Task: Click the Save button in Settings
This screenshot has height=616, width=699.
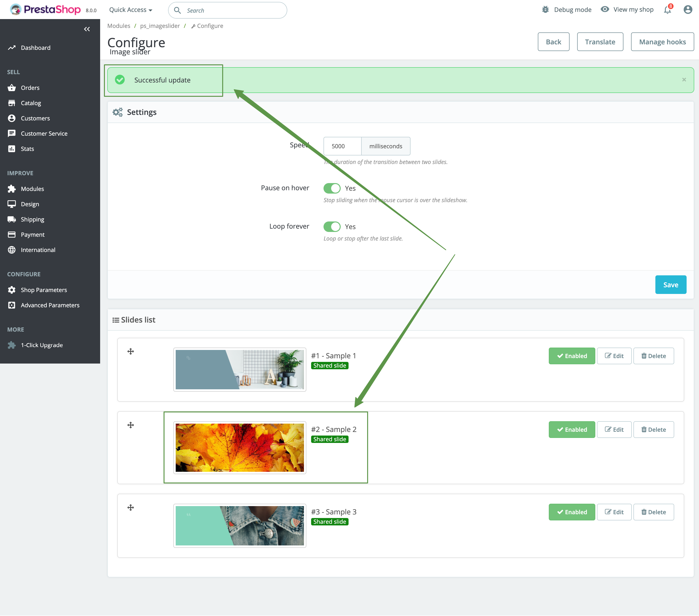Action: (670, 285)
